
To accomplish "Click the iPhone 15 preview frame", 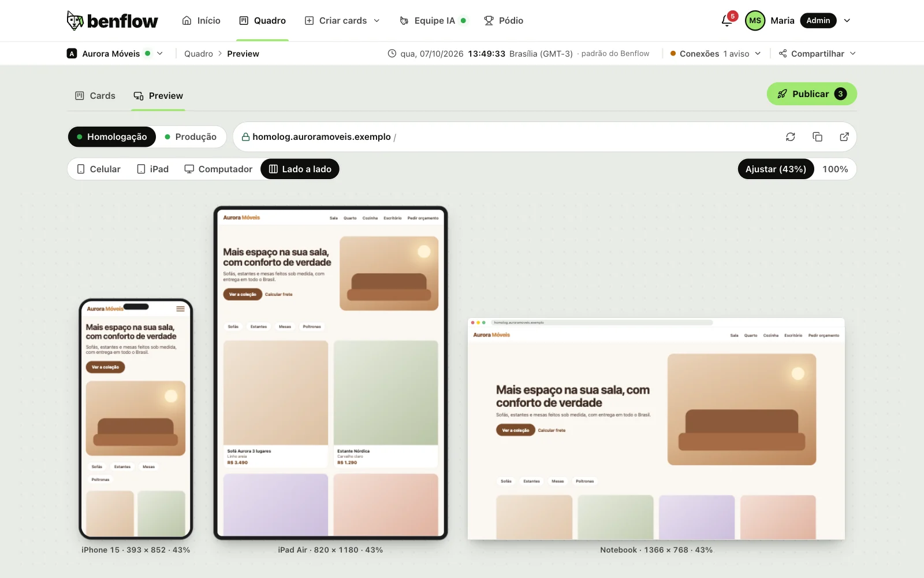I will coord(136,418).
